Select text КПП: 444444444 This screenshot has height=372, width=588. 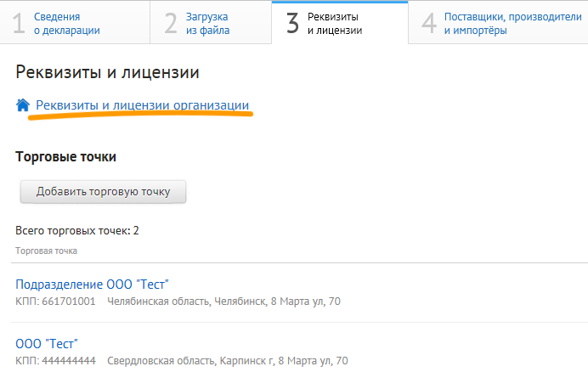55,361
